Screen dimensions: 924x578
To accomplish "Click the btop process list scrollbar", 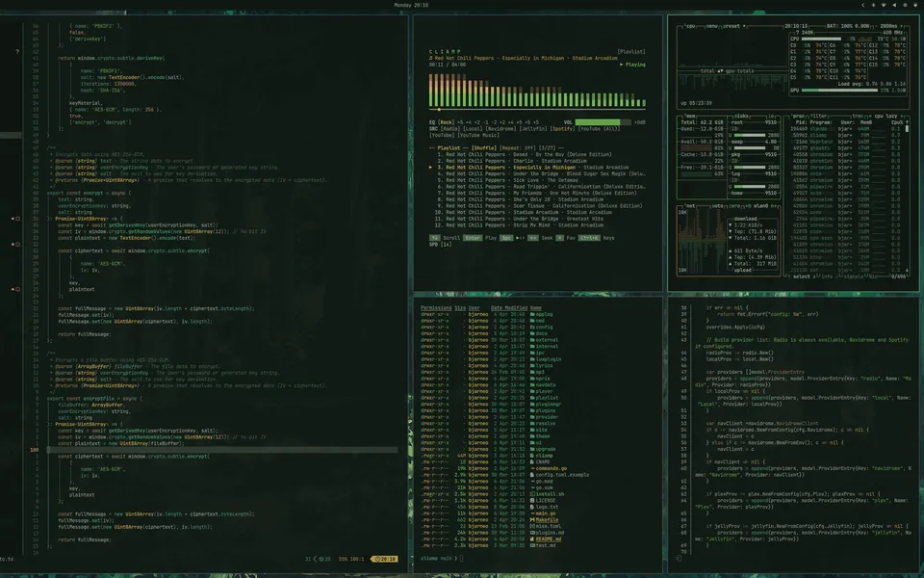I will click(907, 128).
